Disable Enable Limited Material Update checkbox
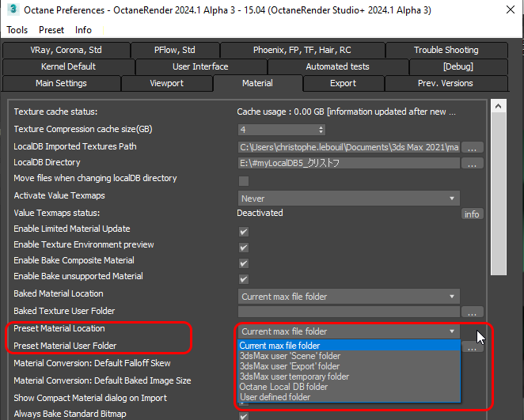Viewport: 524px width, 420px height. [244, 231]
